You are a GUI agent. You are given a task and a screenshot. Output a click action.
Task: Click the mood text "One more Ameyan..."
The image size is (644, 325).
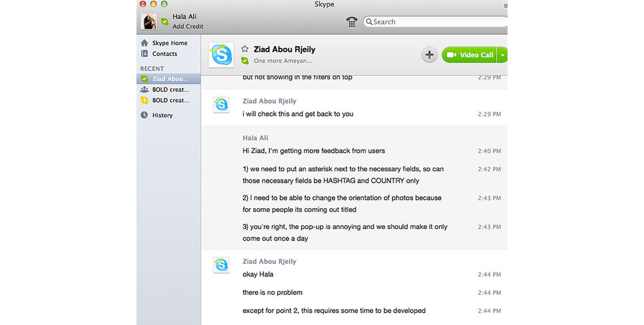click(x=282, y=61)
